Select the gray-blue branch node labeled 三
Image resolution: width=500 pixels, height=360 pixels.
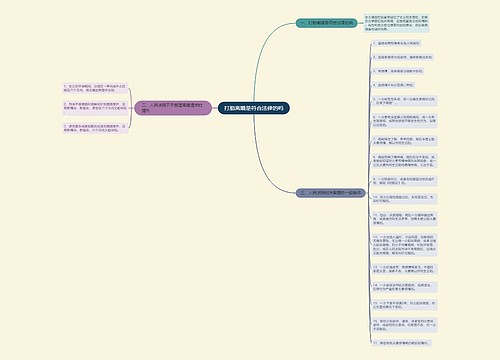(331, 193)
